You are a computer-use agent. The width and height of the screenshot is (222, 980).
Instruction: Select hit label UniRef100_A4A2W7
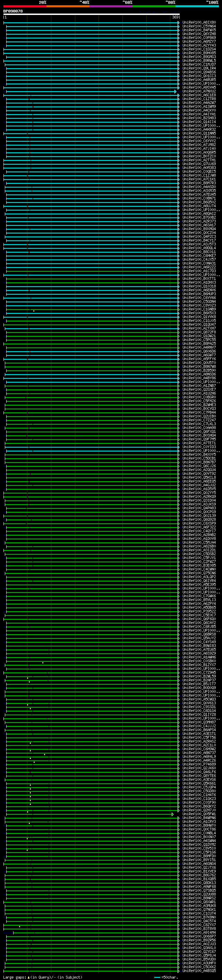tap(199, 103)
